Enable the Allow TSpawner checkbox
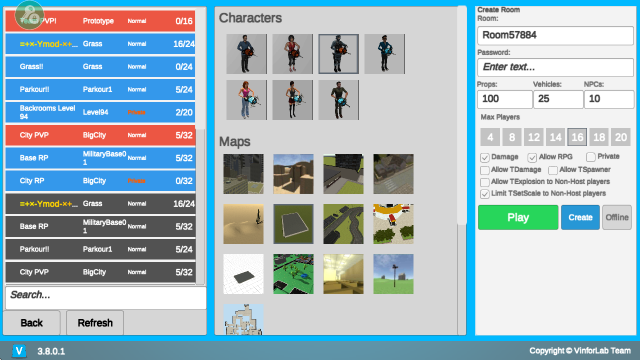 pos(553,170)
